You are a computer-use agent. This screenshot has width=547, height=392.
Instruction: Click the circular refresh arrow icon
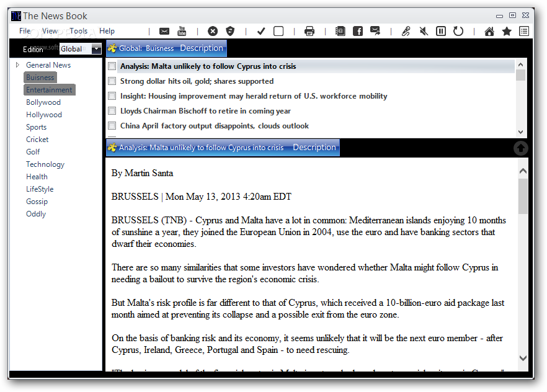458,32
